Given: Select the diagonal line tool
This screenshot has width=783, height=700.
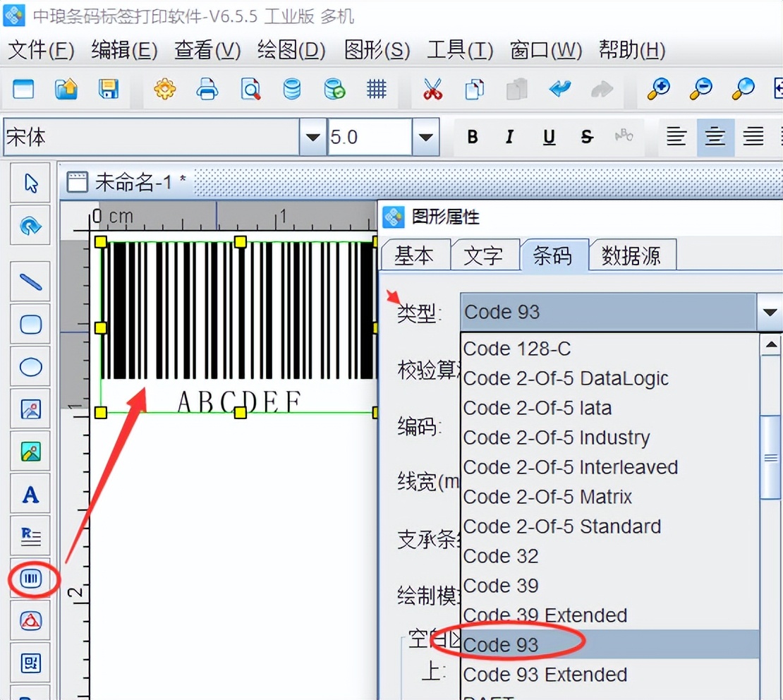Looking at the screenshot, I should [31, 281].
